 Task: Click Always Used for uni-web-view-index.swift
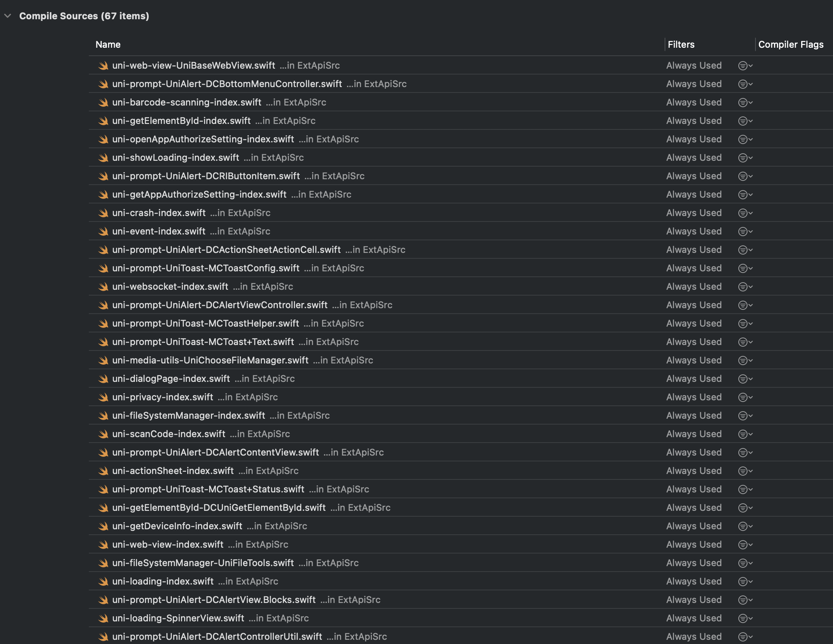[x=694, y=544]
